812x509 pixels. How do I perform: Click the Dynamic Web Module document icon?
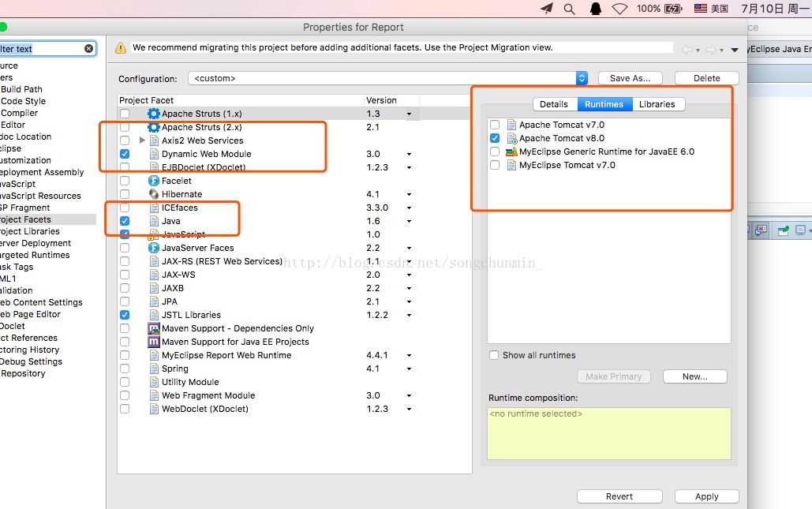click(x=154, y=154)
